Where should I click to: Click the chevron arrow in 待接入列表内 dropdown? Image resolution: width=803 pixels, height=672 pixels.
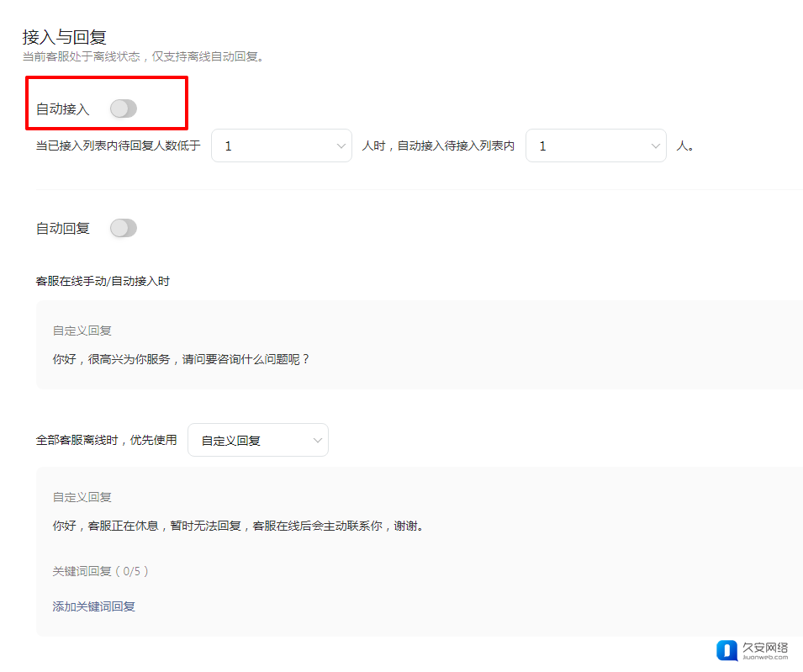(x=655, y=146)
